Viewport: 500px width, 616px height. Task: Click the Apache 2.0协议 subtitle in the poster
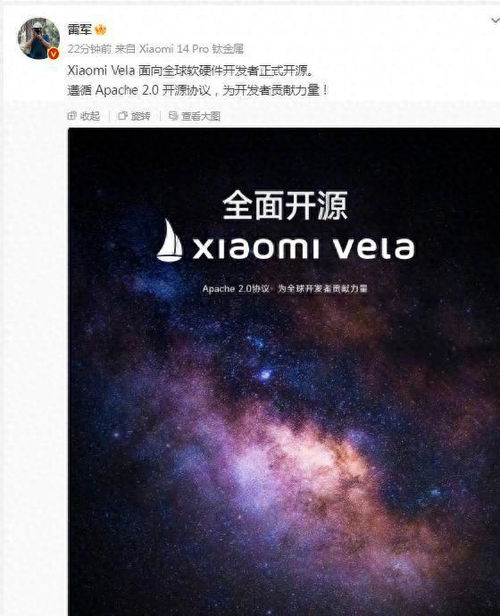click(x=285, y=289)
